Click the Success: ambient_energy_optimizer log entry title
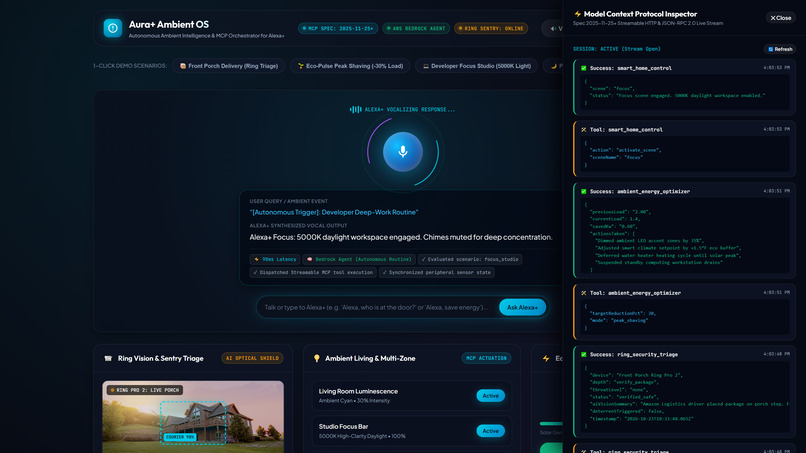This screenshot has height=453, width=806. point(640,191)
